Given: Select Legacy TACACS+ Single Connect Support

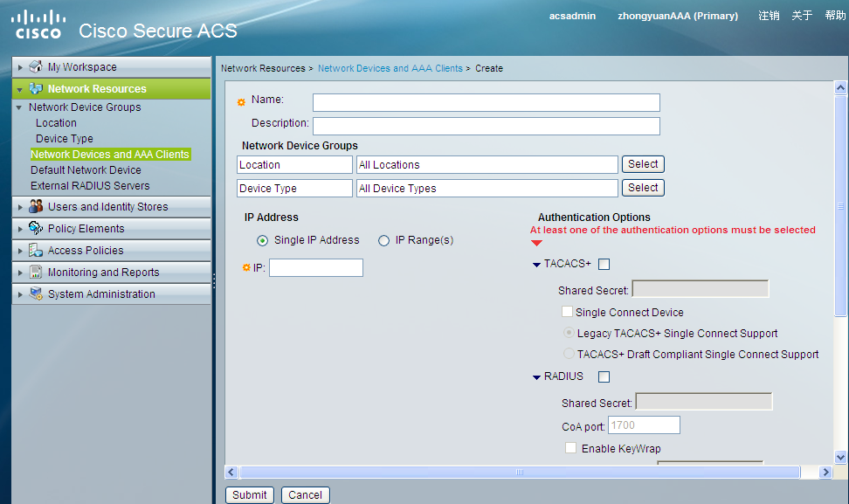Looking at the screenshot, I should click(569, 333).
